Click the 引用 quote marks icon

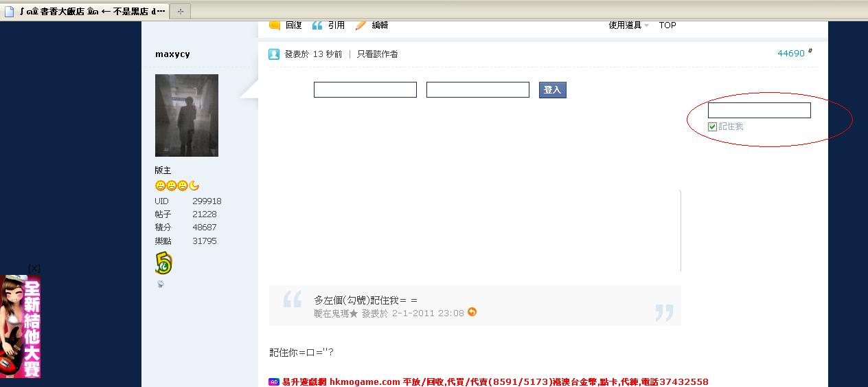point(317,25)
